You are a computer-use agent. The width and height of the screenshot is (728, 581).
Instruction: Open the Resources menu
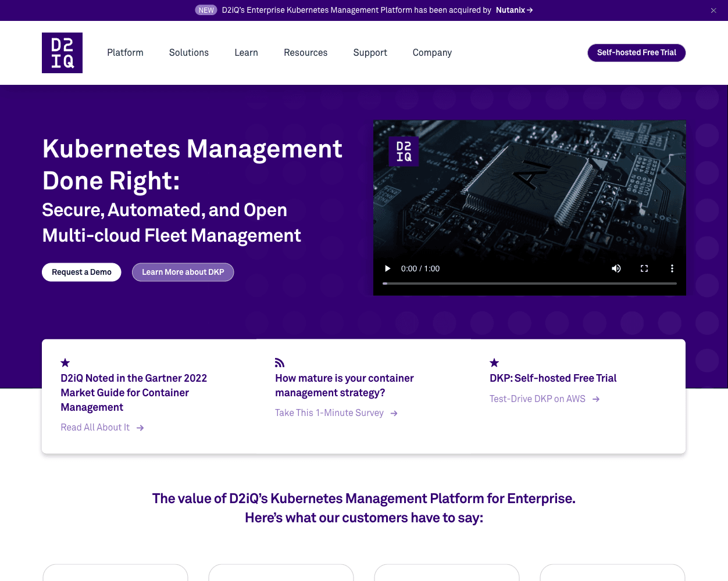tap(306, 53)
